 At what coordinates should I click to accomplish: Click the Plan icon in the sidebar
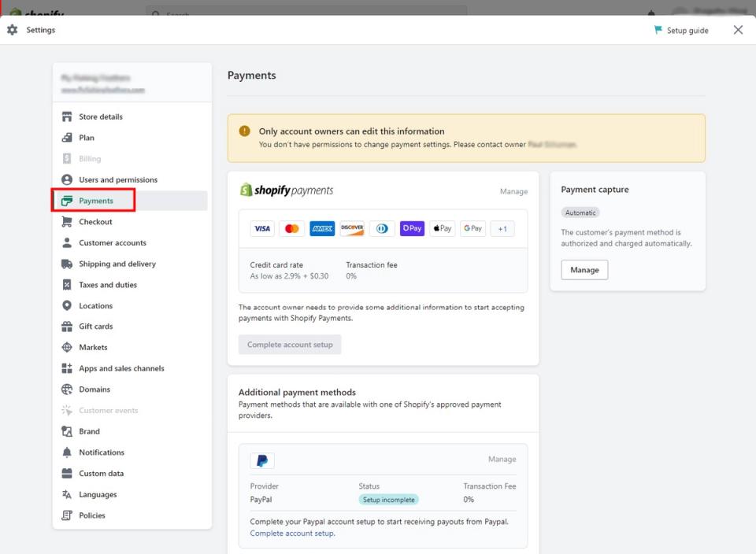tap(67, 138)
